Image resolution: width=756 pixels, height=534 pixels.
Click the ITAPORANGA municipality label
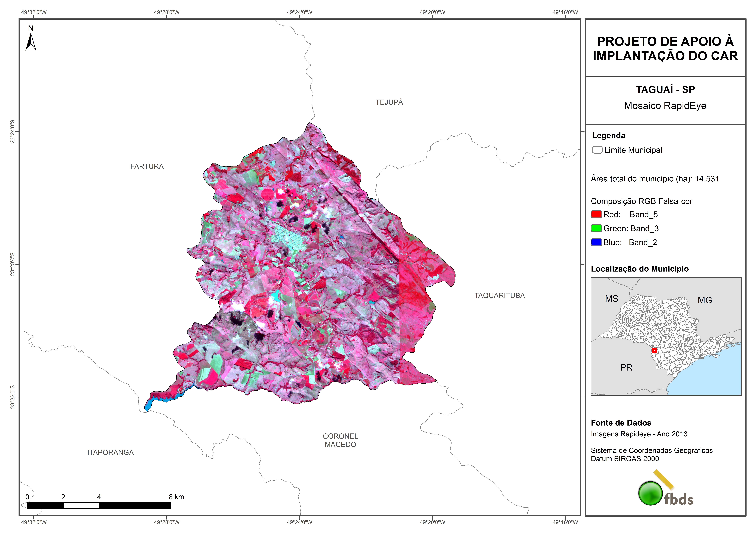point(110,452)
